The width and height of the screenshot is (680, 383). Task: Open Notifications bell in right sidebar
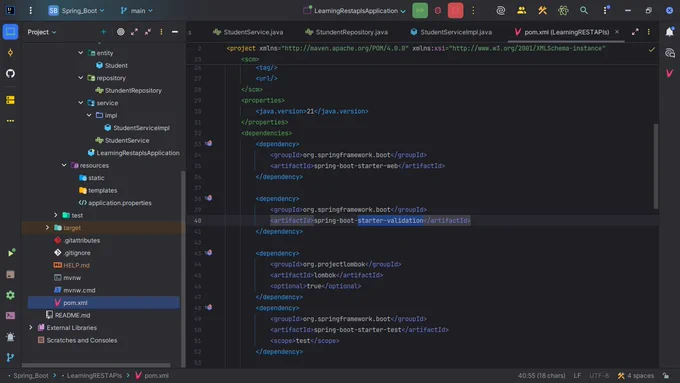[670, 32]
